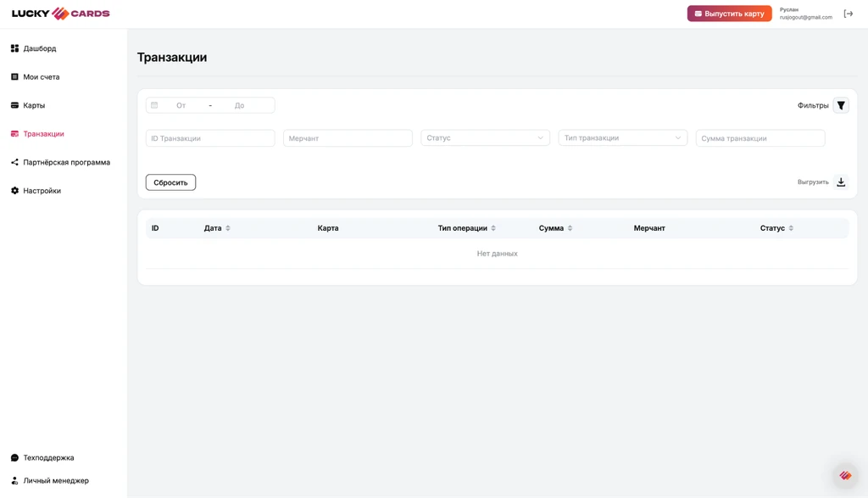Sort table by Сумма column arrows
Screen dimensions: 868x498
pos(570,228)
